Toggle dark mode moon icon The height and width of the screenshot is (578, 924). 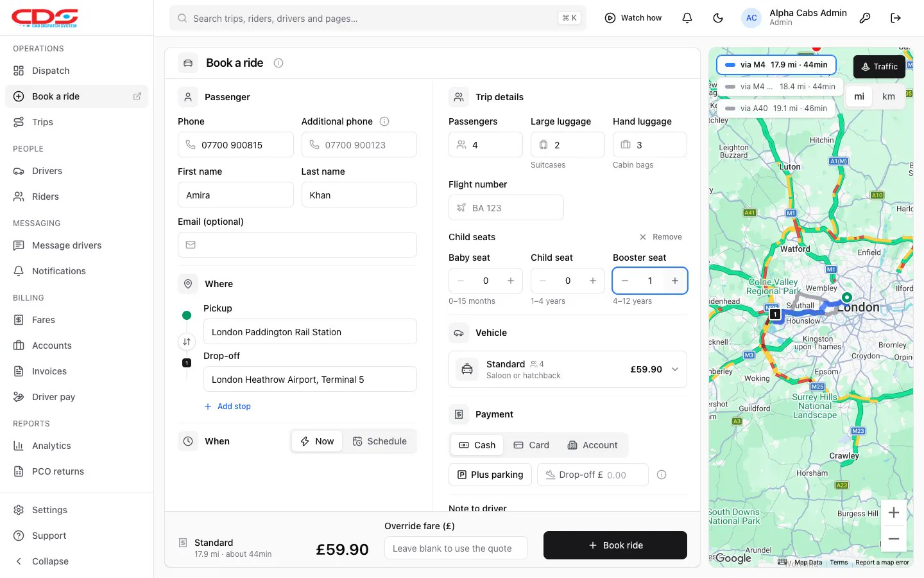(x=718, y=18)
